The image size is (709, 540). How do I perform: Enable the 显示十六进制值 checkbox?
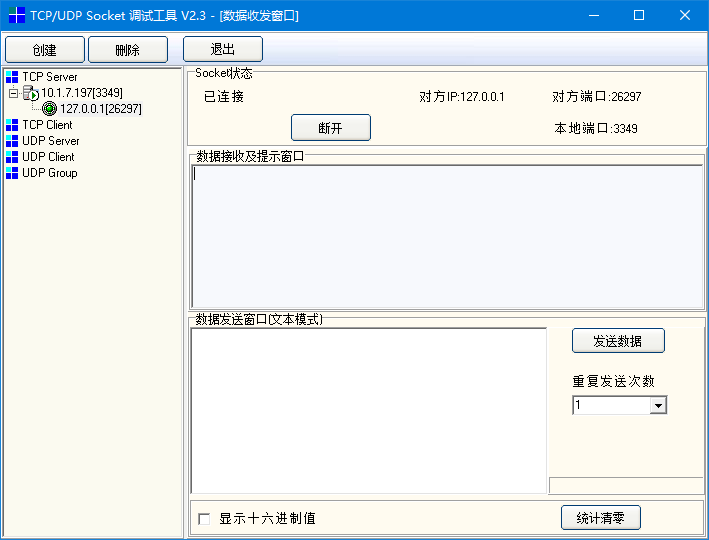[x=204, y=519]
